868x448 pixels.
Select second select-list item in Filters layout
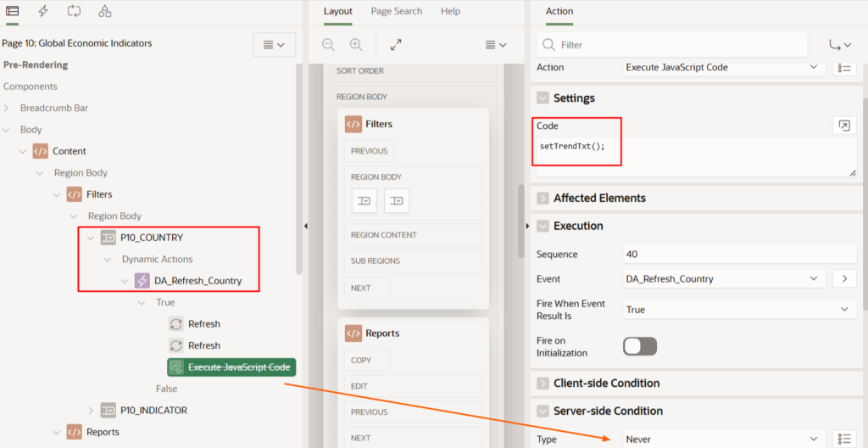click(397, 201)
